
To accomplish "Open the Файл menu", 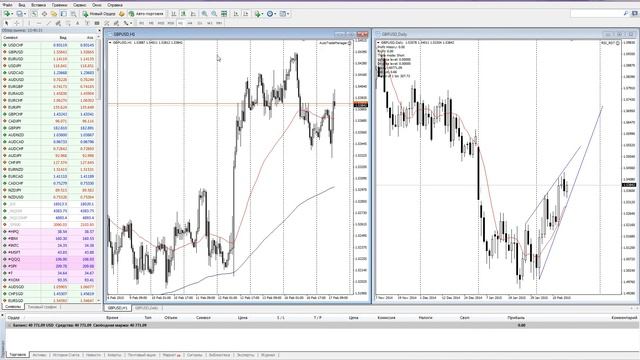I will coord(7,5).
